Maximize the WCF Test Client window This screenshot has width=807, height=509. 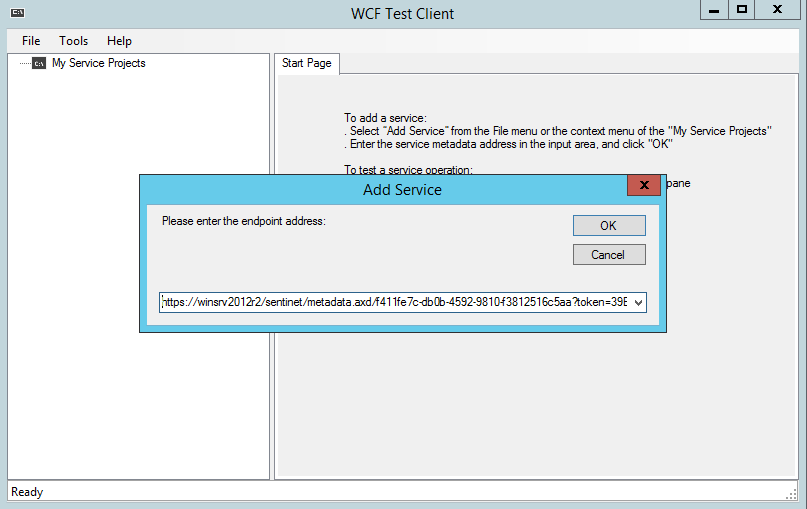click(742, 10)
